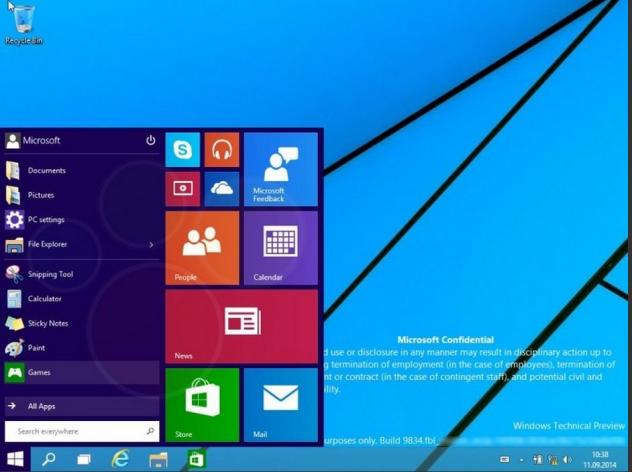Expand the File Explorer submenu arrow

click(x=151, y=245)
